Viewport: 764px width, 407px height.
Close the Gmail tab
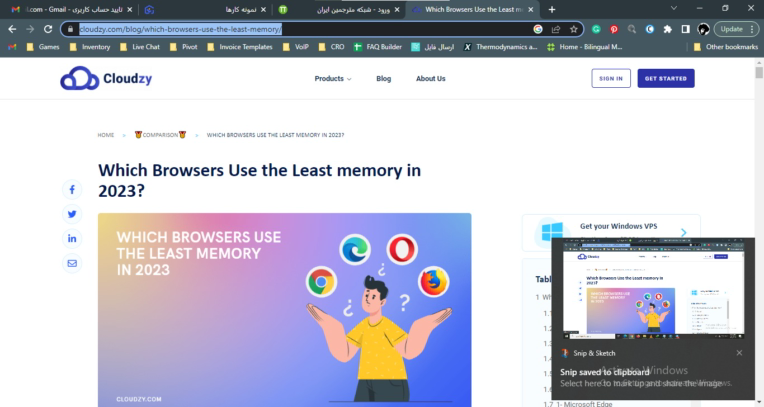coord(130,9)
